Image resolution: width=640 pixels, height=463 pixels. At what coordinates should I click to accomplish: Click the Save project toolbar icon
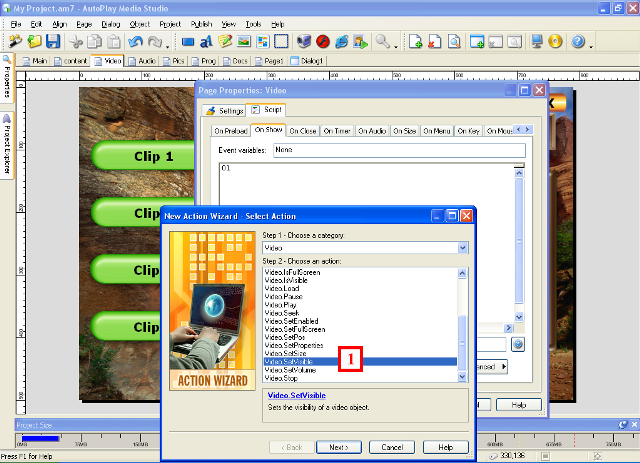pyautogui.click(x=53, y=42)
